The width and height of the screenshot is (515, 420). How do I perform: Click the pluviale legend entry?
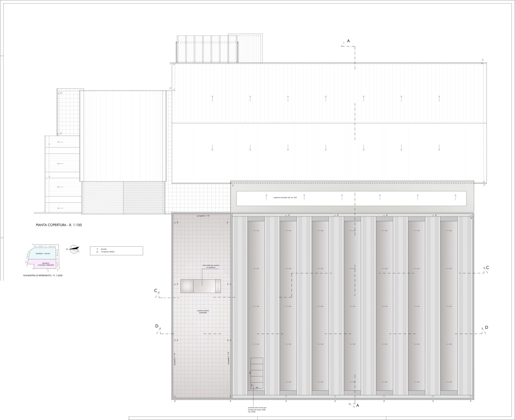click(104, 249)
